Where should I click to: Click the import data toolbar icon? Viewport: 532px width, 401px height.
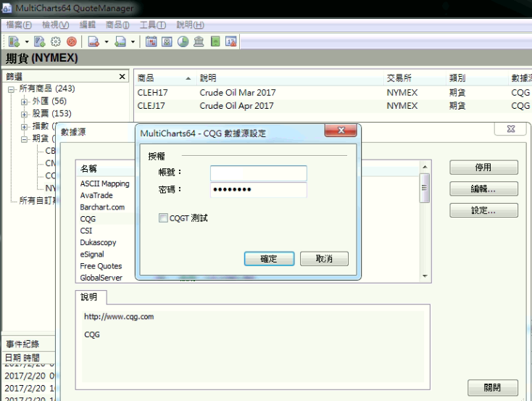tap(120, 42)
